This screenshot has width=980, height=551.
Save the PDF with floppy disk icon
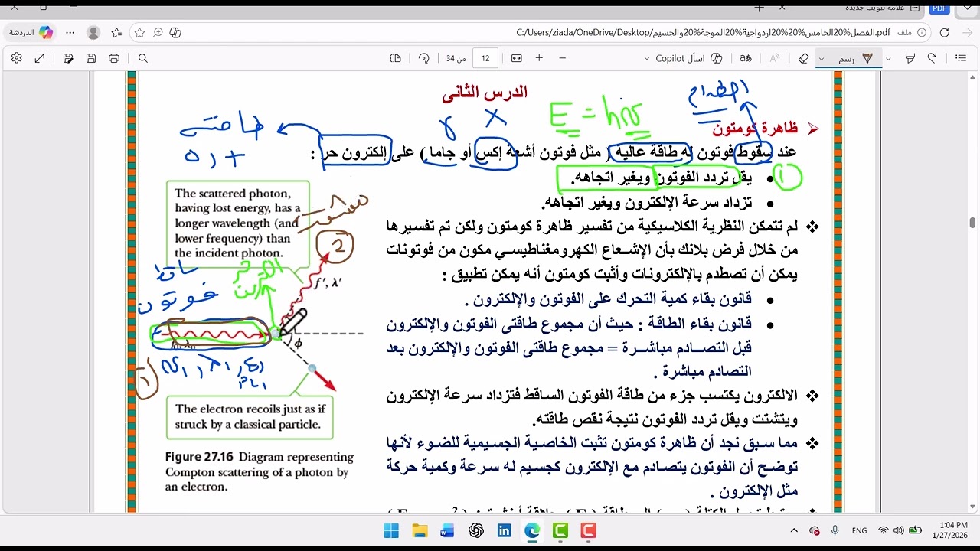pyautogui.click(x=91, y=58)
